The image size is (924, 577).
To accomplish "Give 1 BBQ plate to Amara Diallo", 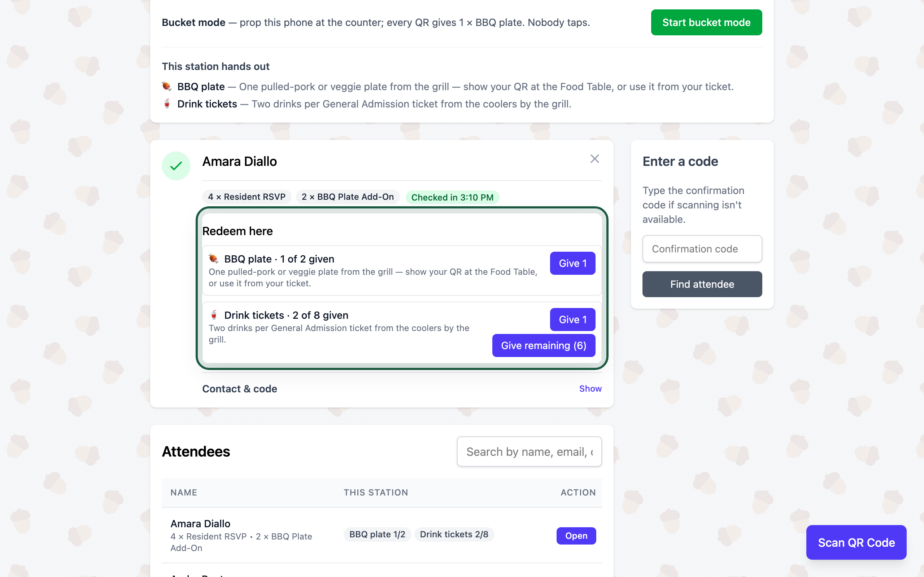I will pos(572,263).
